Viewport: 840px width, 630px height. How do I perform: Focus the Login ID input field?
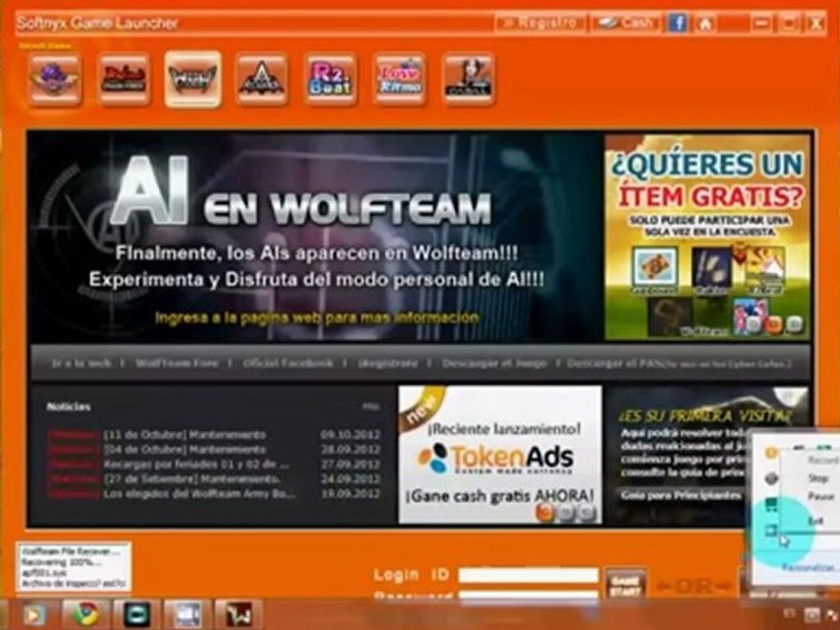pos(528,576)
